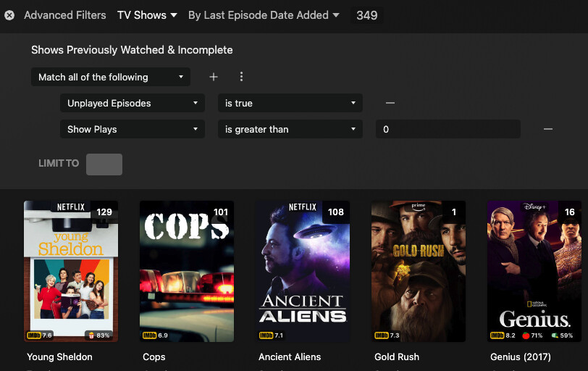Open the Gold Rush poster
This screenshot has width=588, height=371.
click(x=419, y=271)
